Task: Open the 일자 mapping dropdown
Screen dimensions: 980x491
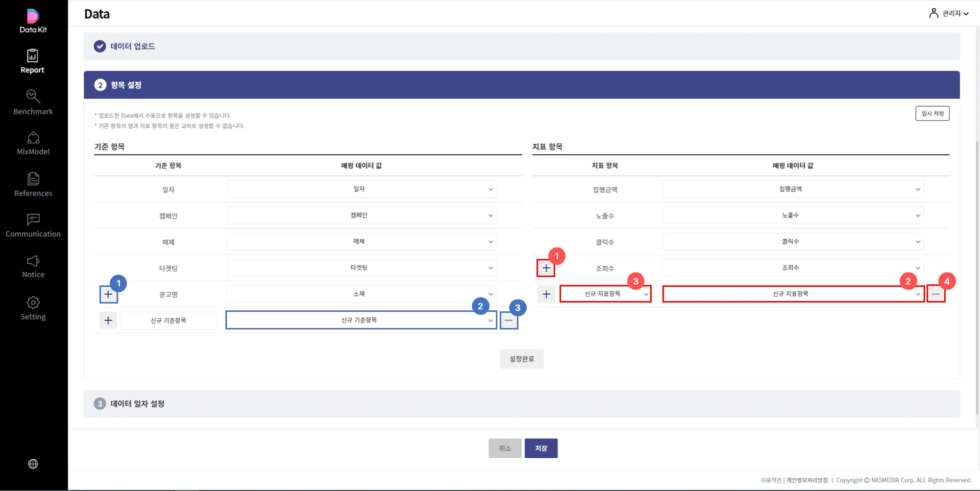Action: [362, 189]
